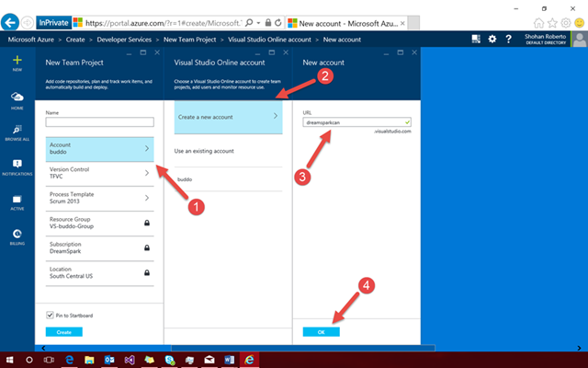This screenshot has height=368, width=588.
Task: Select Create a new account option
Action: [x=229, y=117]
